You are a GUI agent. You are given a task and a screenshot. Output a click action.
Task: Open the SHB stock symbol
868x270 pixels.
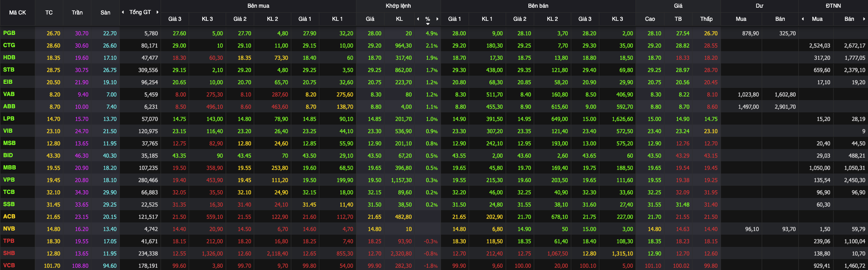click(9, 253)
